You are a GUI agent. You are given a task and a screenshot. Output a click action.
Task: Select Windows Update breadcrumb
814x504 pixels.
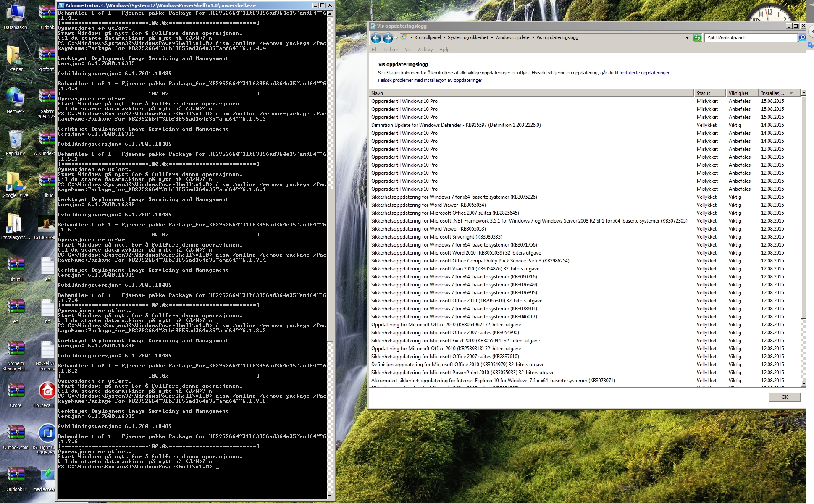512,37
